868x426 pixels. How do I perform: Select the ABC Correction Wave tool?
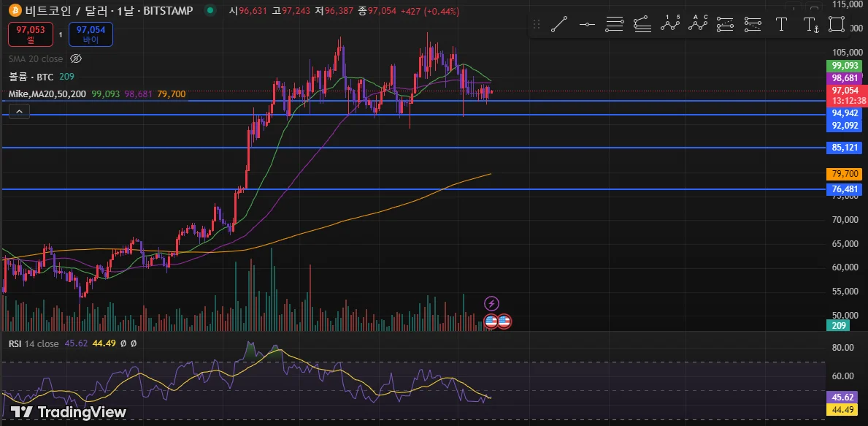(698, 24)
